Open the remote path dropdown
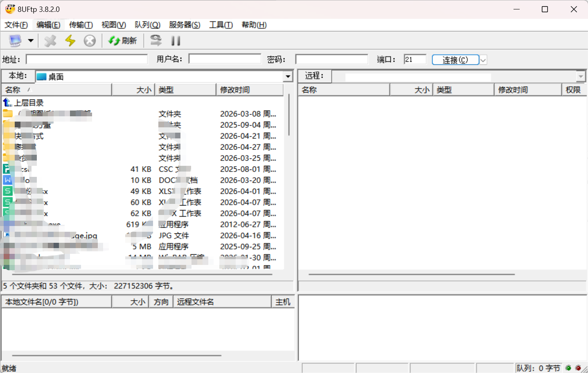The image size is (588, 373). click(x=581, y=77)
